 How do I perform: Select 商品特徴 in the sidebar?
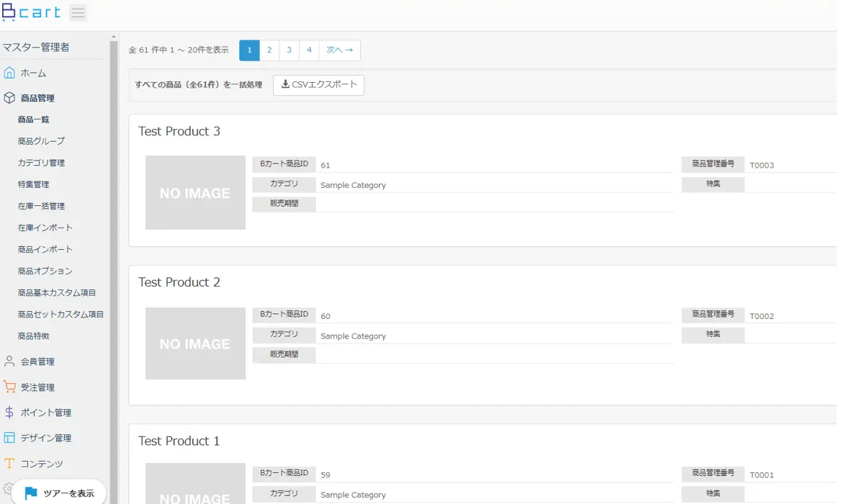[33, 336]
